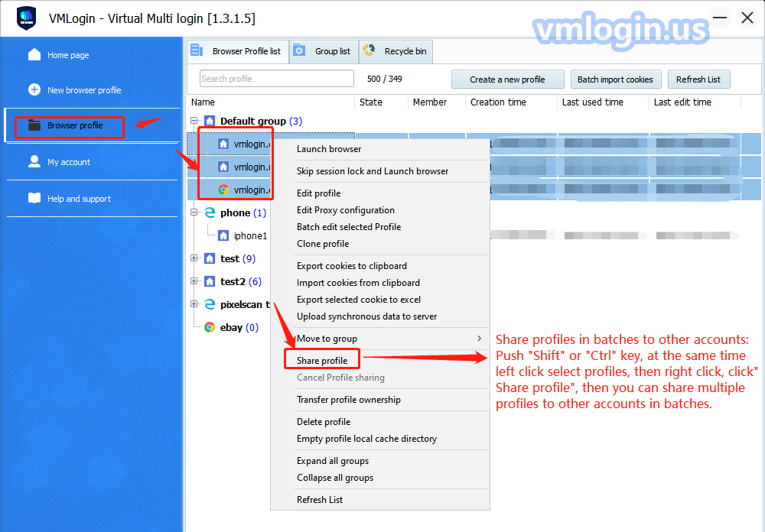Expand the test group tree node

point(194,258)
